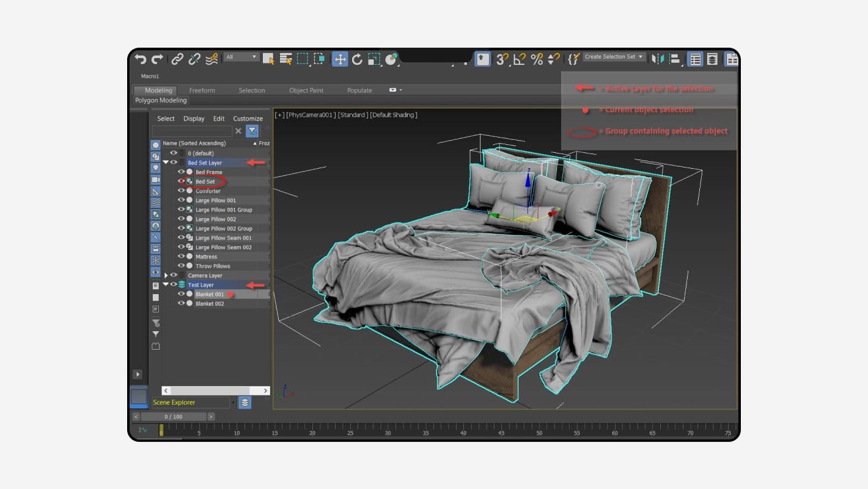868x489 pixels.
Task: Hide the Blanket 002 object
Action: [180, 304]
